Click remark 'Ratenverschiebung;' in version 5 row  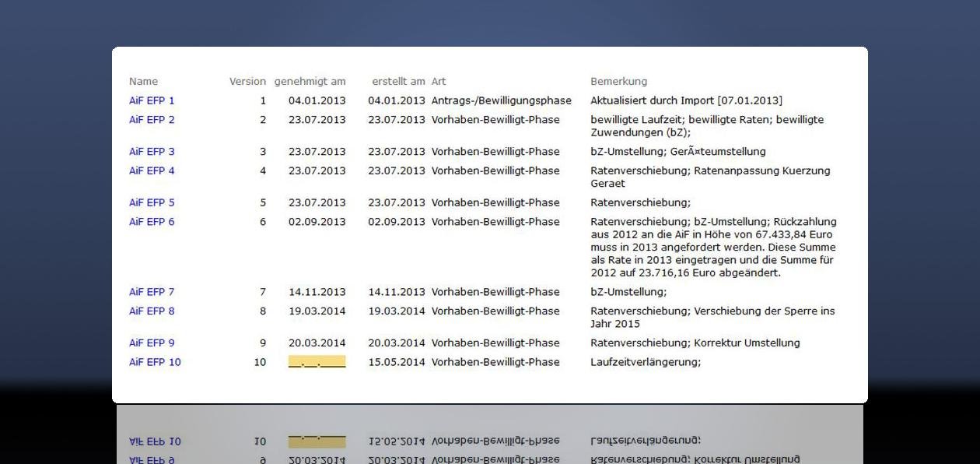coord(640,202)
